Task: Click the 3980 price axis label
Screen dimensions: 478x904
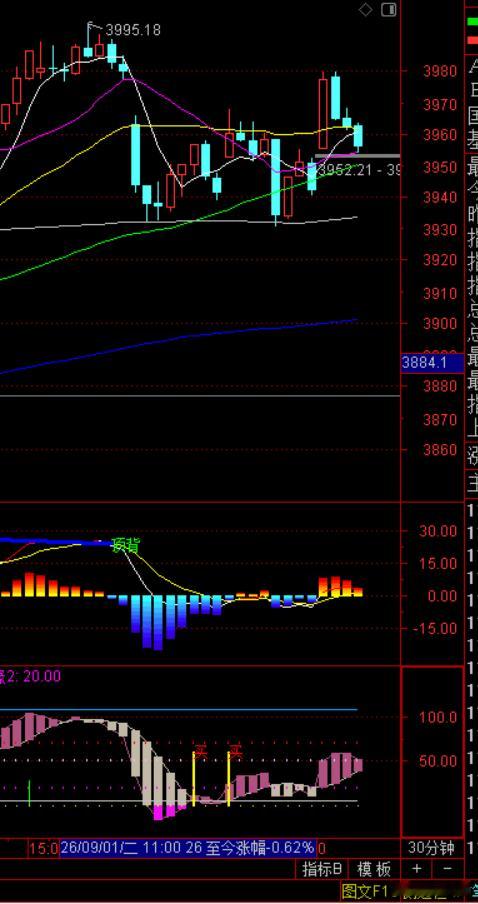Action: click(440, 71)
